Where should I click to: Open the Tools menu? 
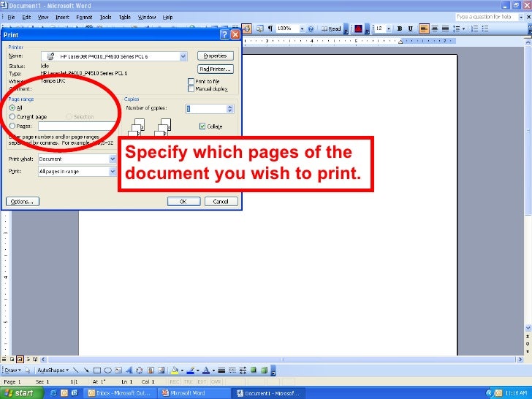[105, 17]
